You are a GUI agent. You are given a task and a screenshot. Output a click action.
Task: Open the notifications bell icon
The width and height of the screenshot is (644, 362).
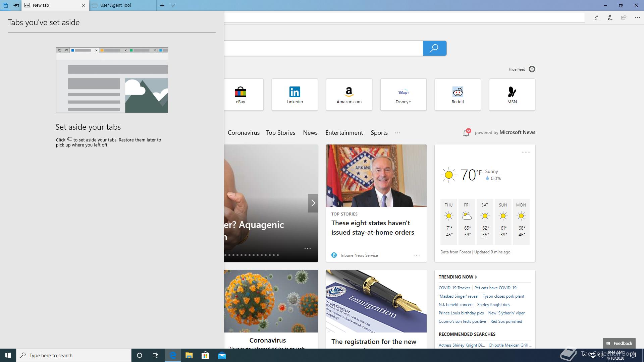tap(466, 133)
